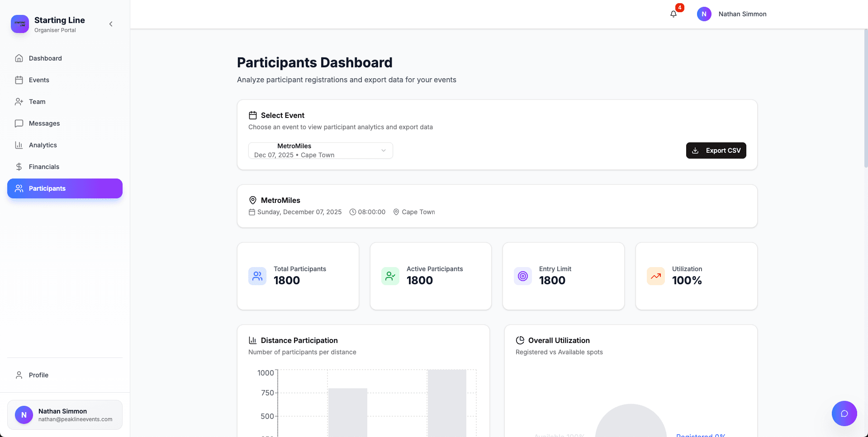Go to Dashboard in the sidebar
The image size is (868, 437).
[x=45, y=58]
